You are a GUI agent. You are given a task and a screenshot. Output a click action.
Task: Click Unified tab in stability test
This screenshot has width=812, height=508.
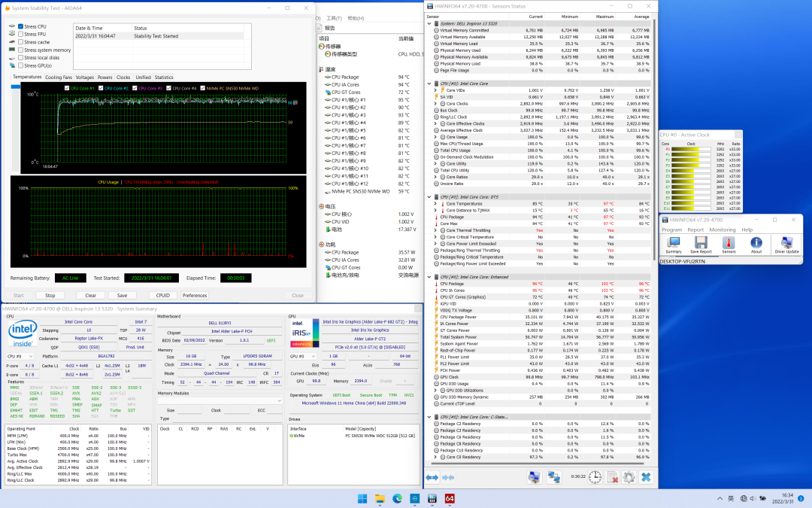coord(143,78)
